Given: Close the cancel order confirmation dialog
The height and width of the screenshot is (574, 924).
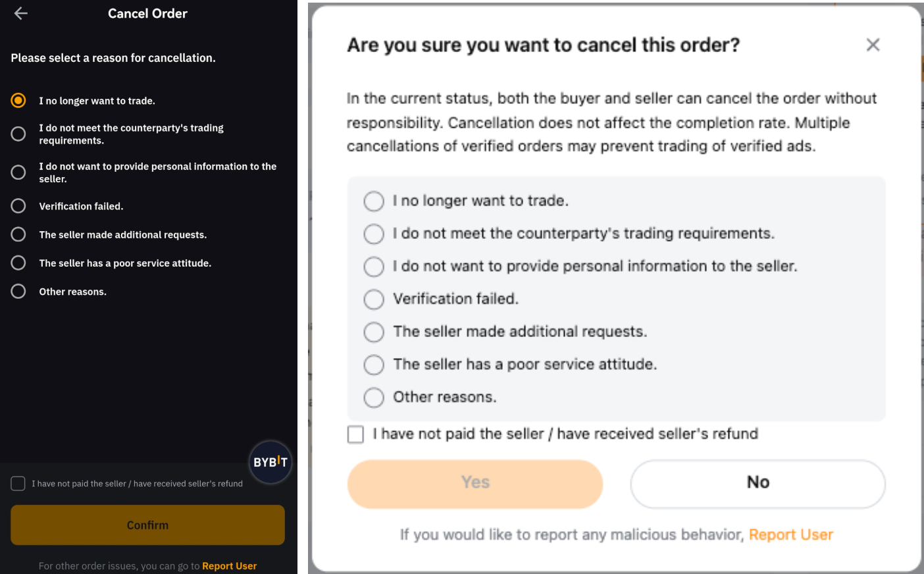Looking at the screenshot, I should click(873, 45).
